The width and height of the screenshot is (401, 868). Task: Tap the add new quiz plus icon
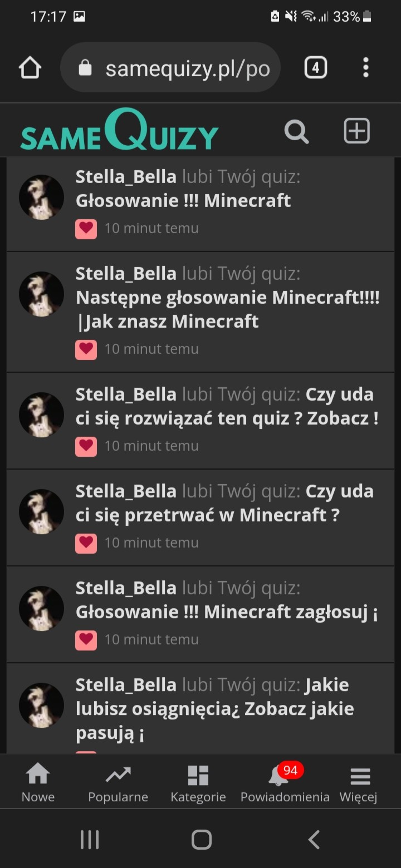click(356, 131)
